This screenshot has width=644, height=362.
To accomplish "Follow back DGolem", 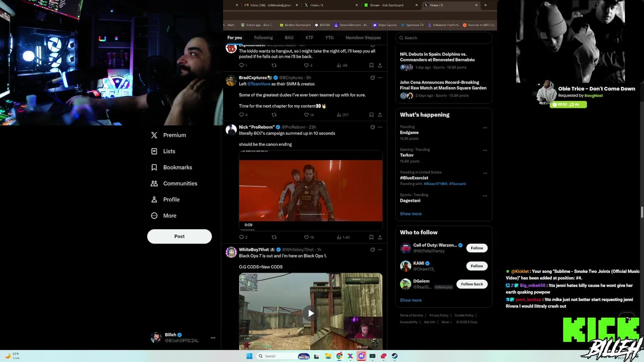I will pyautogui.click(x=472, y=284).
